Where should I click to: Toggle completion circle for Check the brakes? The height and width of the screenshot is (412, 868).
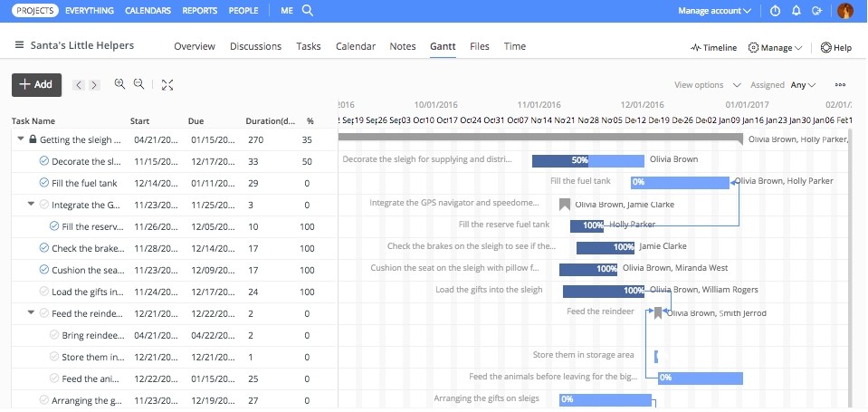[44, 248]
